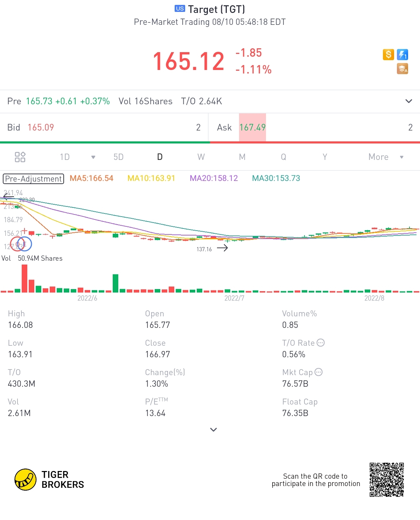This screenshot has height=520, width=420.
Task: Tap the US market flag badge
Action: tap(180, 9)
